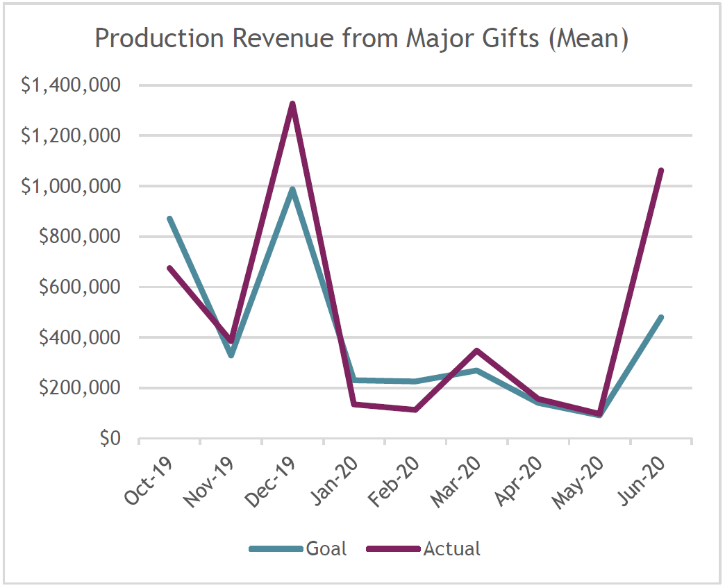The height and width of the screenshot is (588, 725).
Task: Click the Jun-20 month label
Action: 642,481
